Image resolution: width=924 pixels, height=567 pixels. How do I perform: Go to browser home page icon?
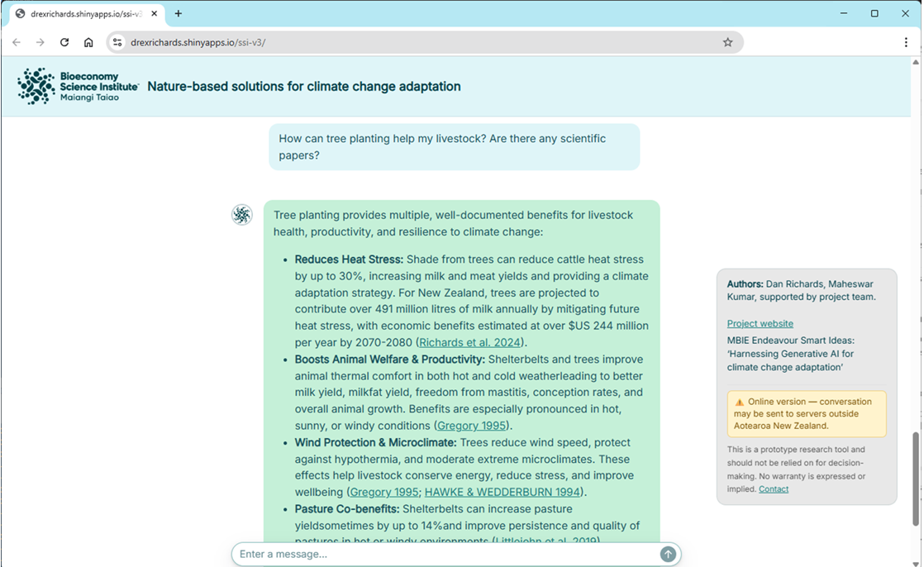(88, 42)
